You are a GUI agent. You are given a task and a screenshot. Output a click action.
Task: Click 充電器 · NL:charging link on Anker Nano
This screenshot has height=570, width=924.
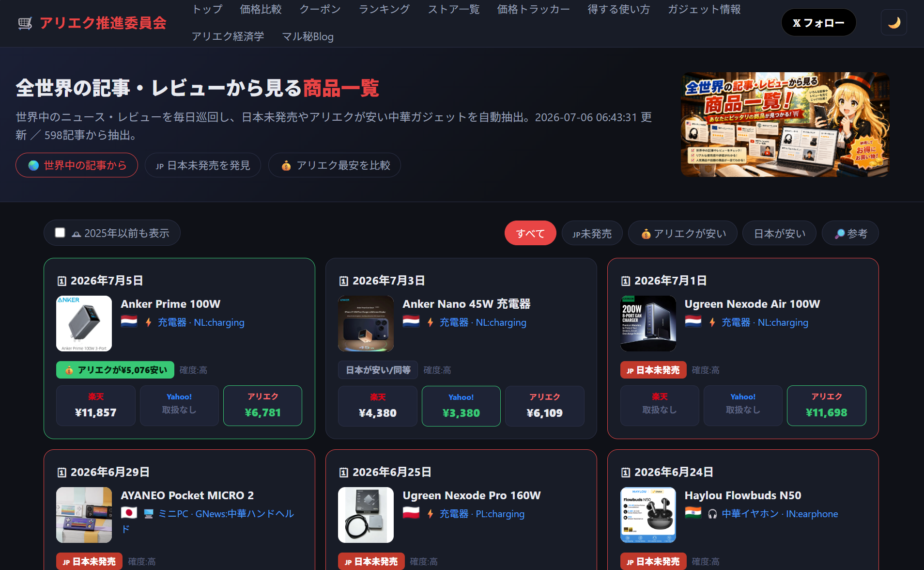tap(483, 322)
